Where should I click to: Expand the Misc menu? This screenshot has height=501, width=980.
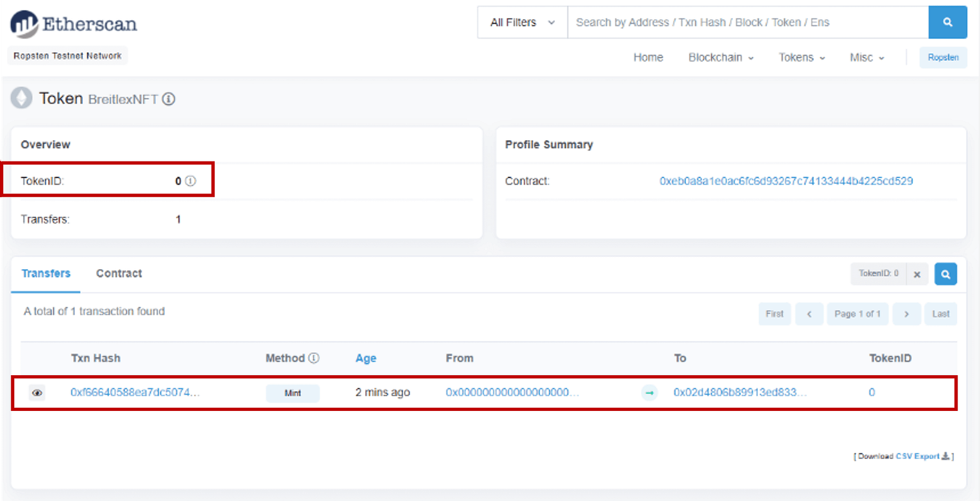867,58
